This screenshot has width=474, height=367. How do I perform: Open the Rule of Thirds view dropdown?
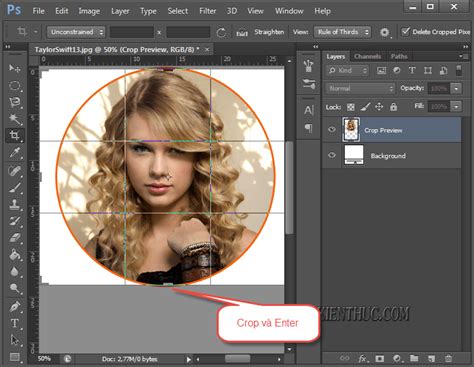(342, 32)
